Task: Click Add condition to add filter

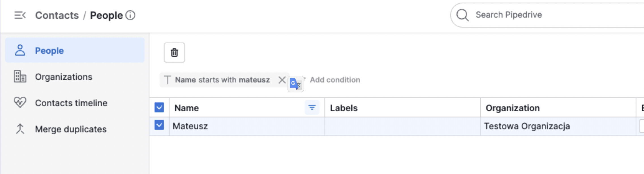Action: [335, 80]
